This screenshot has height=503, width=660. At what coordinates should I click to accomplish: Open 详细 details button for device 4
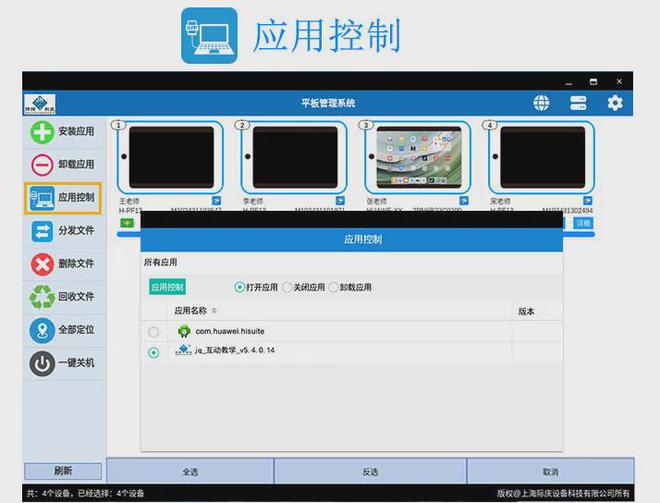[x=583, y=223]
